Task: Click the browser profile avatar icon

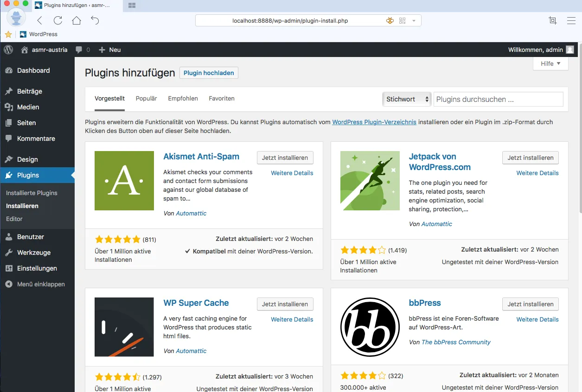Action: coord(16,19)
